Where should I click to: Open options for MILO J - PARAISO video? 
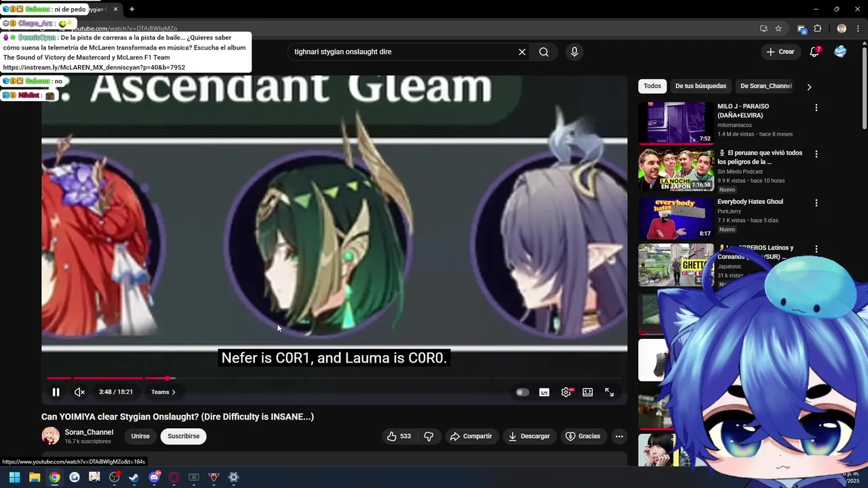(816, 108)
